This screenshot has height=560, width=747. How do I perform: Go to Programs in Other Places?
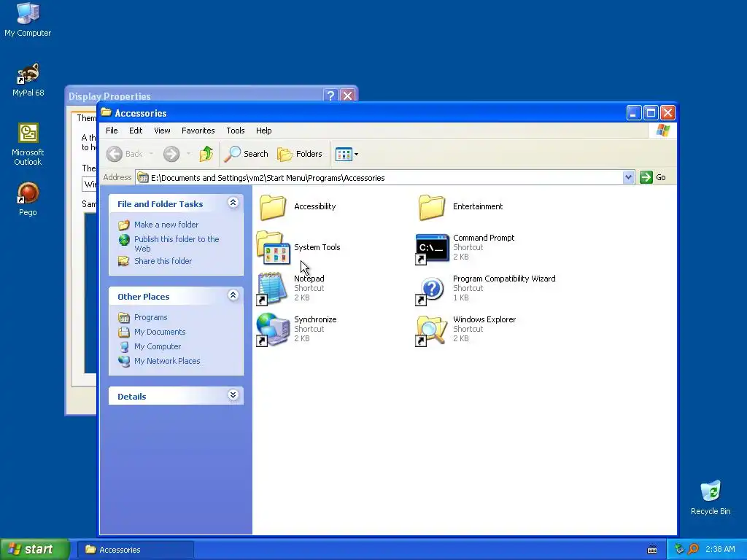pos(150,317)
